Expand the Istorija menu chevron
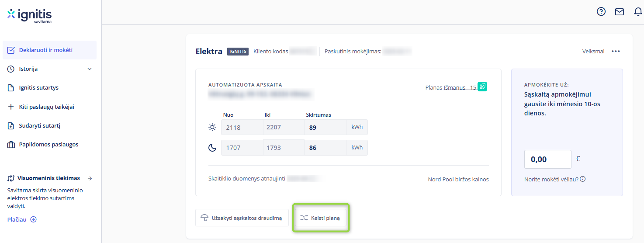The width and height of the screenshot is (644, 243). [90, 69]
